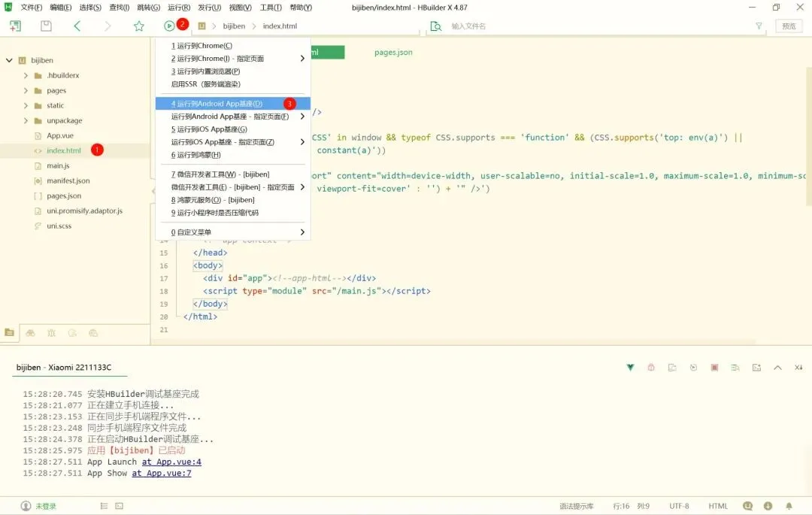Click the fourth sidebar bottom panel icon

(x=72, y=333)
